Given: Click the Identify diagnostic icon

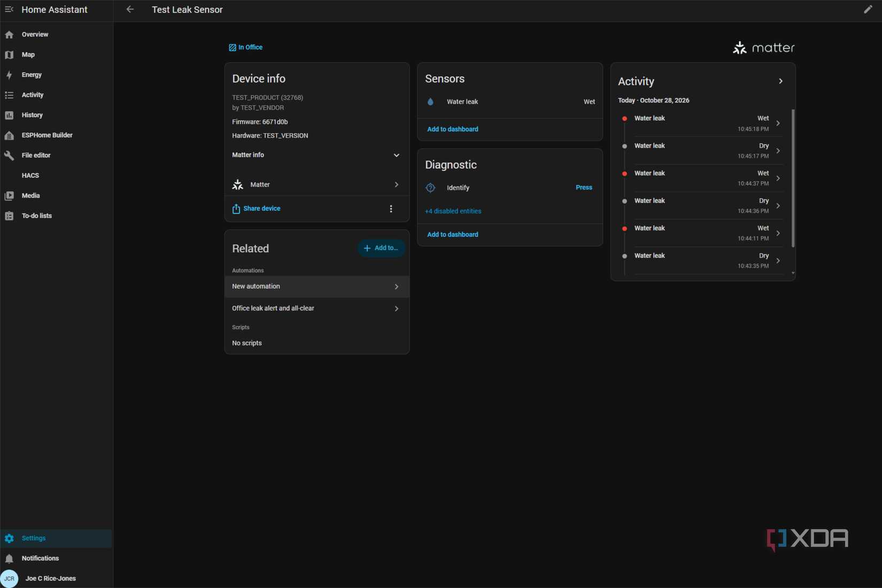Looking at the screenshot, I should pyautogui.click(x=430, y=188).
